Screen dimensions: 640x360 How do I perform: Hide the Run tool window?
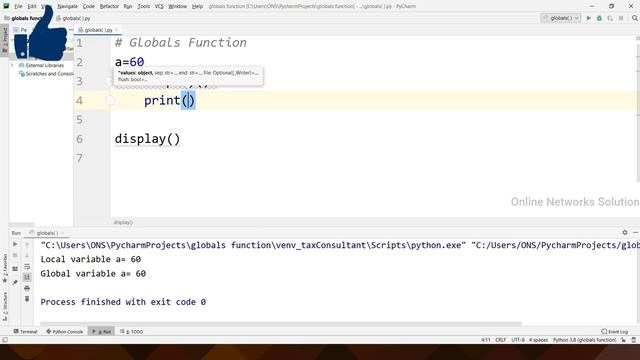pyautogui.click(x=636, y=232)
